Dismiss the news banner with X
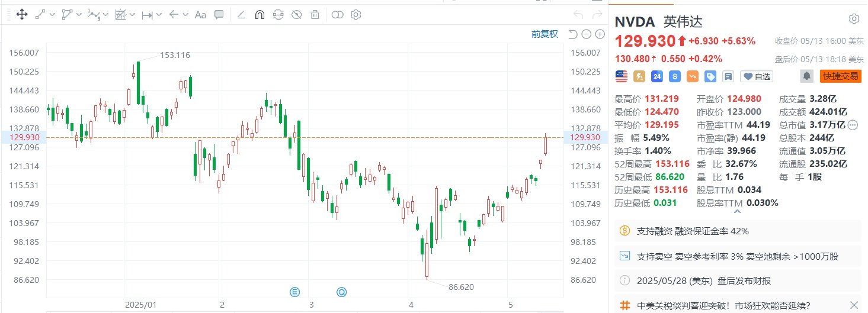868x313 pixels. (854, 305)
